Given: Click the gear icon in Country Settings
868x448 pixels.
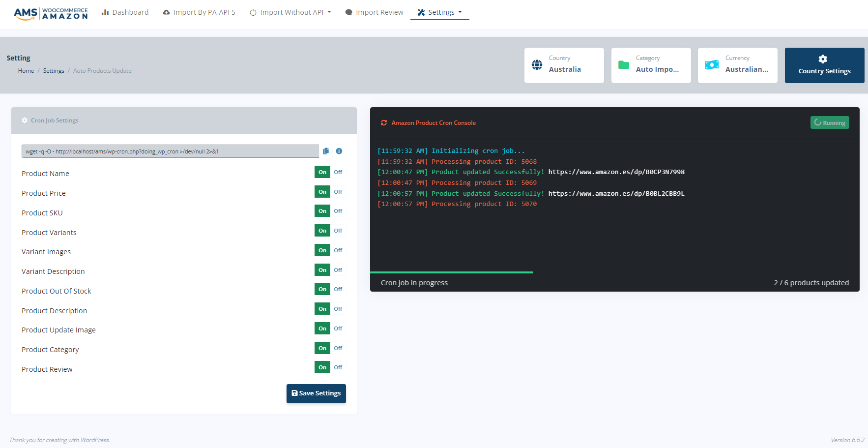Looking at the screenshot, I should pyautogui.click(x=823, y=59).
